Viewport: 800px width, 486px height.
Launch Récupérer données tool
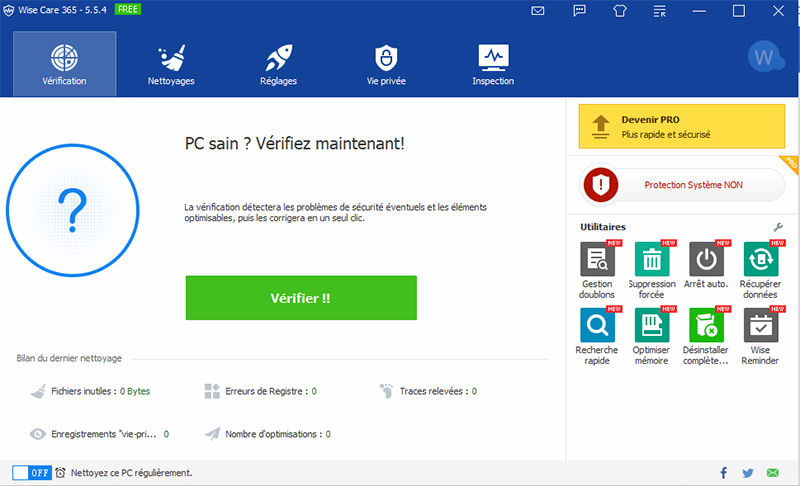tap(760, 270)
